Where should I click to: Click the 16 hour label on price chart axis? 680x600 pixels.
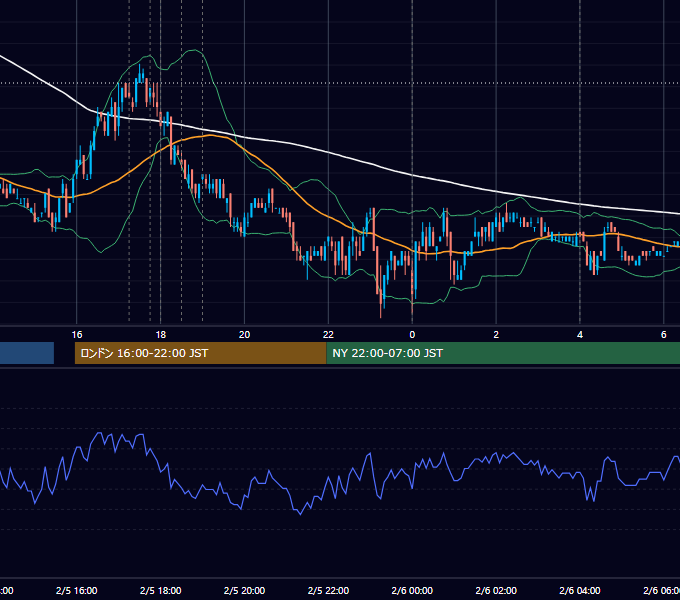(77, 335)
